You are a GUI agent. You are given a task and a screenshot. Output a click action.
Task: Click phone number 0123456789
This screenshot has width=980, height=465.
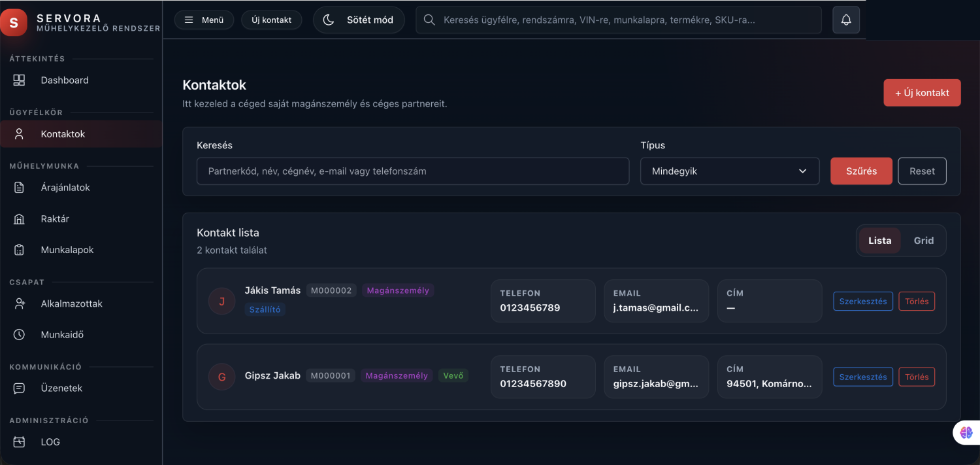(530, 307)
